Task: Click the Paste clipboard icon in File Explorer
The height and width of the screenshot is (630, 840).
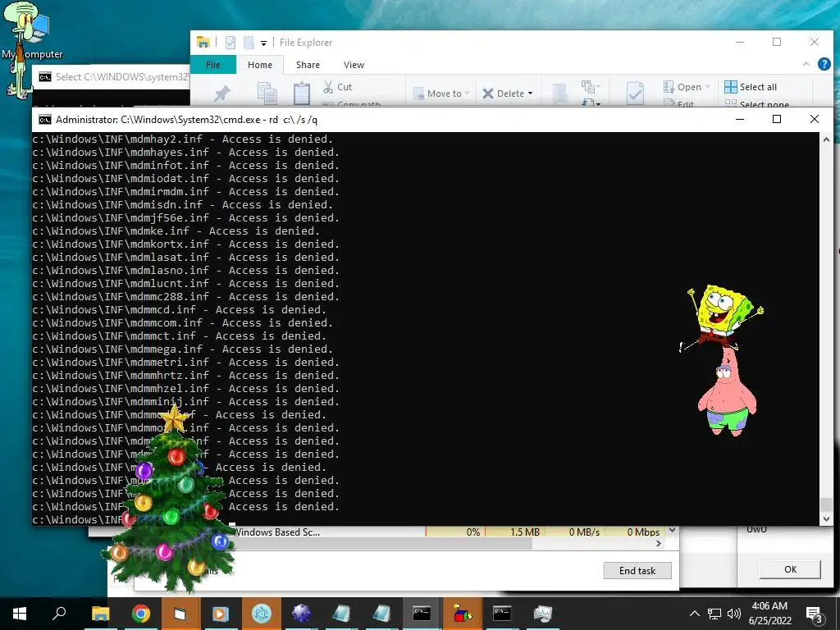Action: [x=302, y=93]
